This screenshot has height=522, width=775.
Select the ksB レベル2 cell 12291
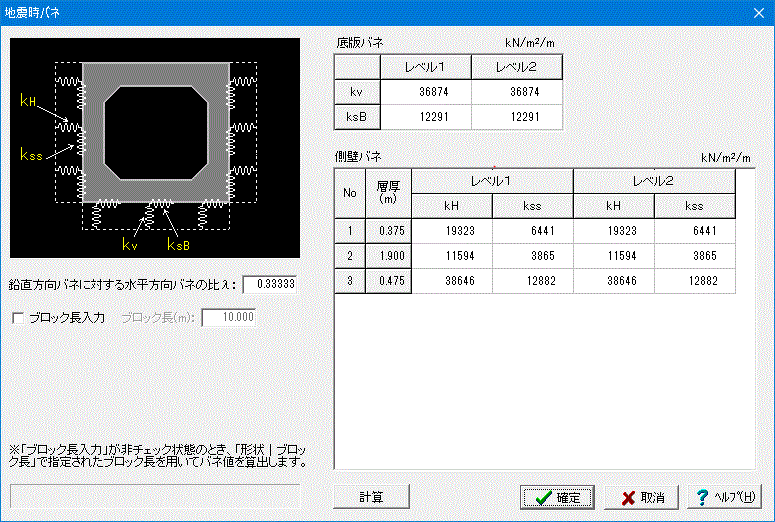[x=517, y=117]
